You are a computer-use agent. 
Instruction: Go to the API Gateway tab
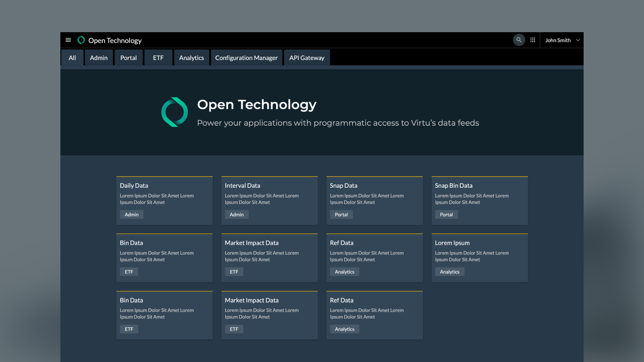307,58
